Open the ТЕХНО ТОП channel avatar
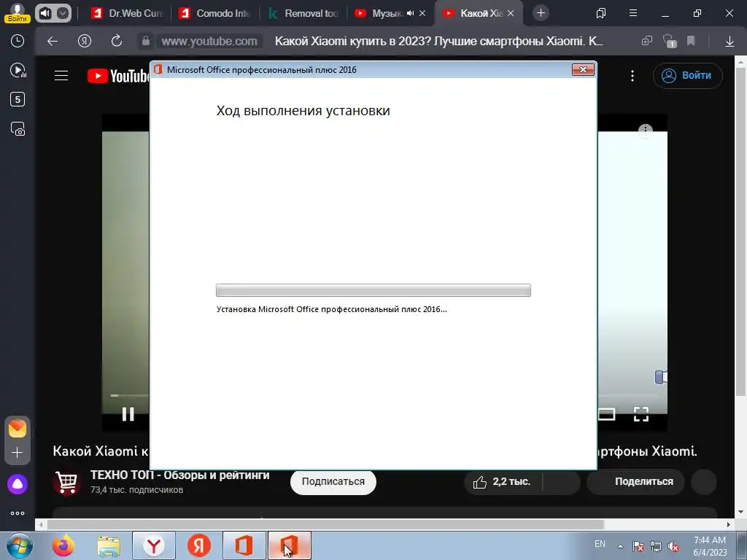 pyautogui.click(x=66, y=483)
